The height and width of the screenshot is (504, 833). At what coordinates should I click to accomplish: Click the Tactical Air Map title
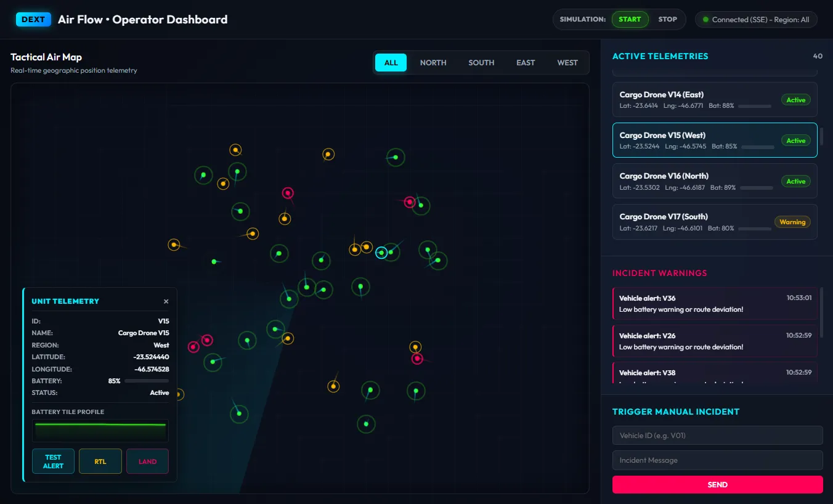click(46, 57)
